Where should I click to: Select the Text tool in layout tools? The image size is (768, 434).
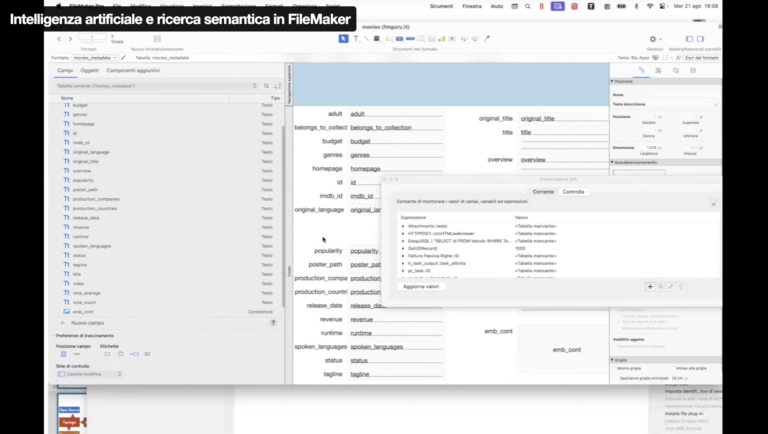click(356, 39)
